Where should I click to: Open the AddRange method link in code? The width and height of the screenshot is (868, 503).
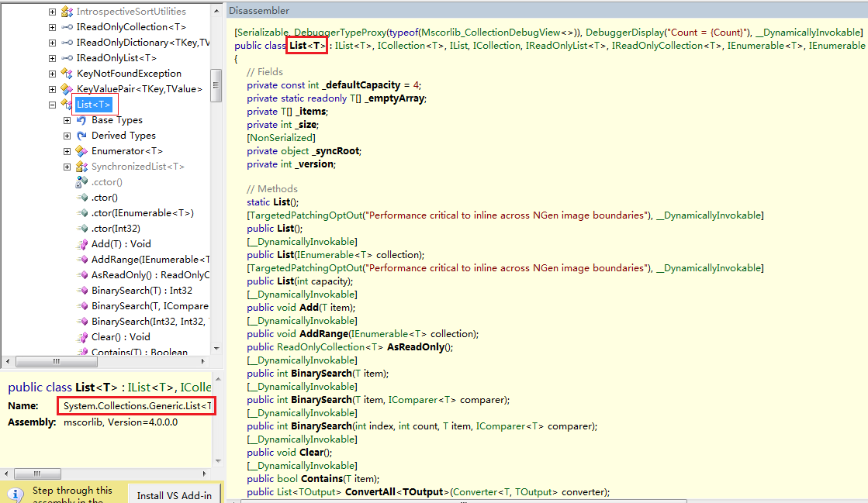(x=323, y=334)
